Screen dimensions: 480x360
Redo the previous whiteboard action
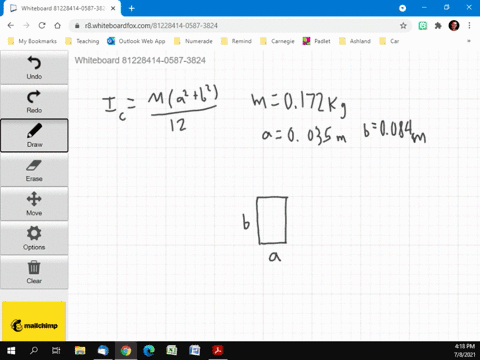click(x=34, y=102)
